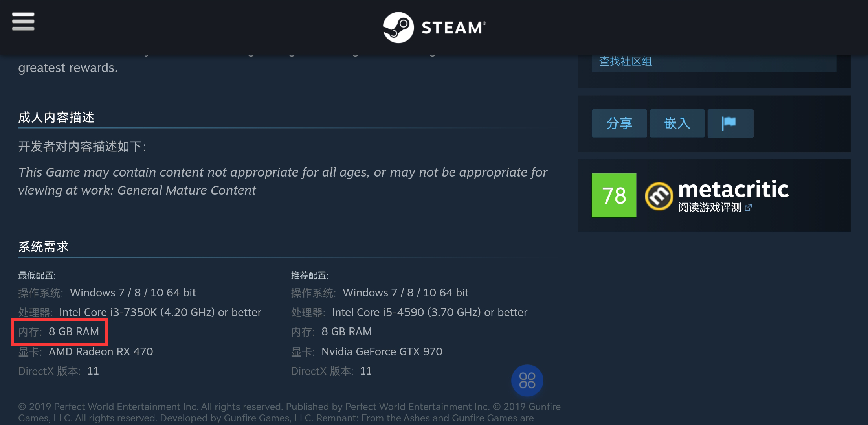Image resolution: width=868 pixels, height=425 pixels.
Task: Click the green 78 Metacritic score box
Action: 614,195
